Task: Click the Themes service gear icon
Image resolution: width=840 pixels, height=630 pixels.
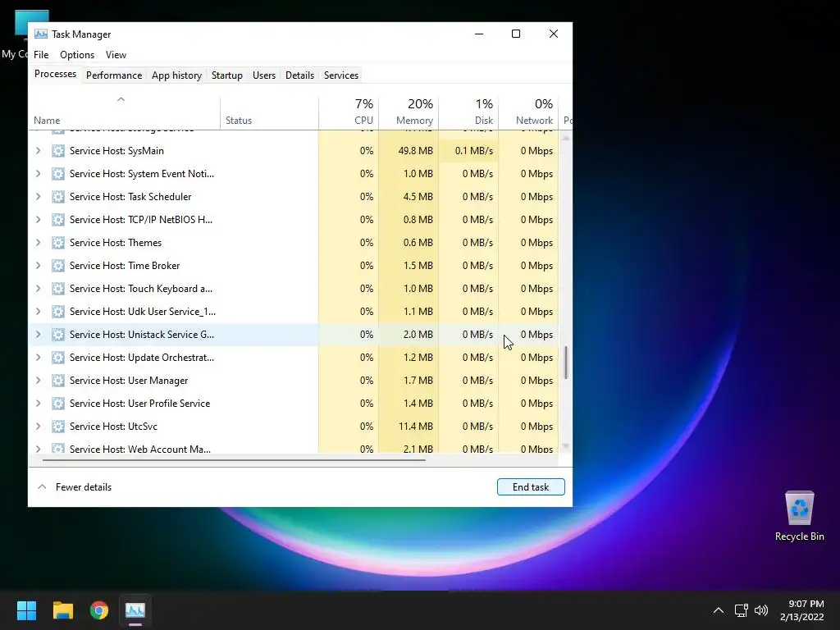Action: coord(58,243)
